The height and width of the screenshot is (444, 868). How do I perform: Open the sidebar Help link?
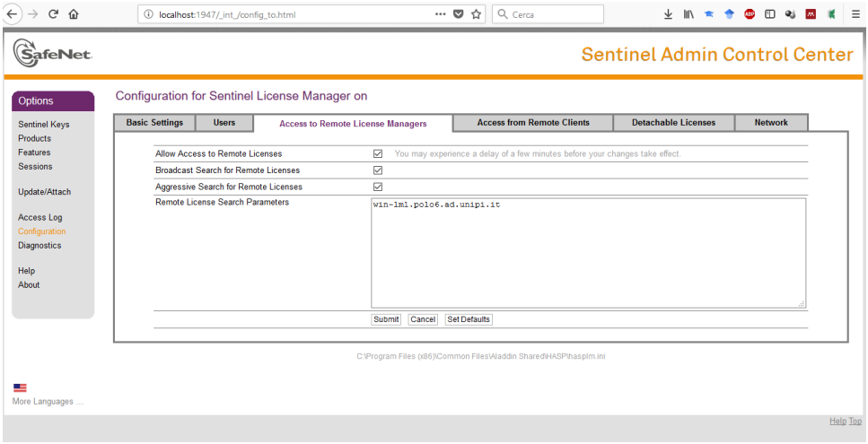point(27,271)
